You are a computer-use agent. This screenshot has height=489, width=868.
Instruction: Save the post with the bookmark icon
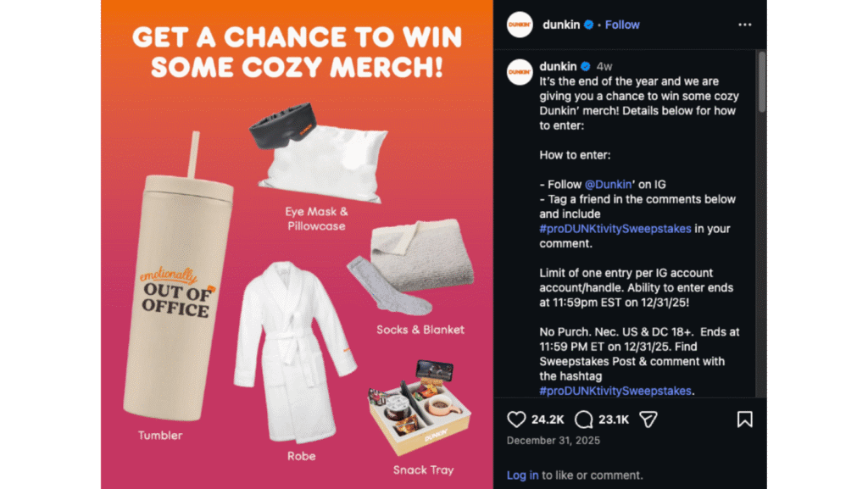[x=744, y=420]
